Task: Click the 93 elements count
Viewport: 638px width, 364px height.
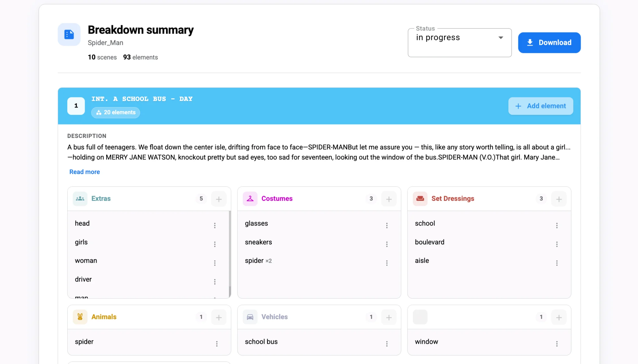Action: coord(140,57)
